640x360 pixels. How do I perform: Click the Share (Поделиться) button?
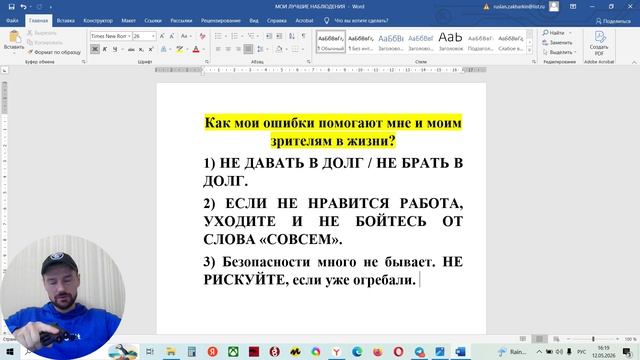click(613, 21)
